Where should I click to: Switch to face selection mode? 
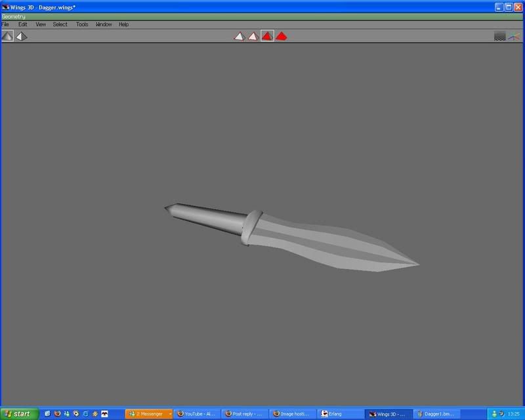(266, 36)
